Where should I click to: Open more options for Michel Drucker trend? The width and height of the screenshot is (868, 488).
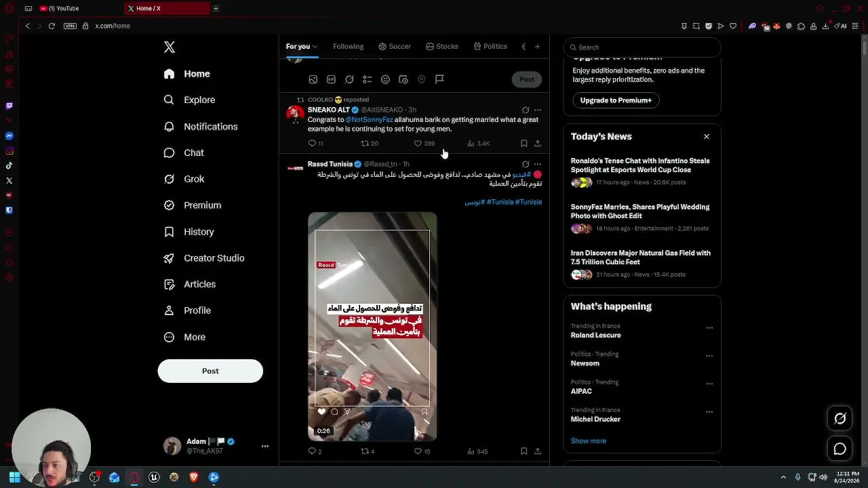pos(709,412)
